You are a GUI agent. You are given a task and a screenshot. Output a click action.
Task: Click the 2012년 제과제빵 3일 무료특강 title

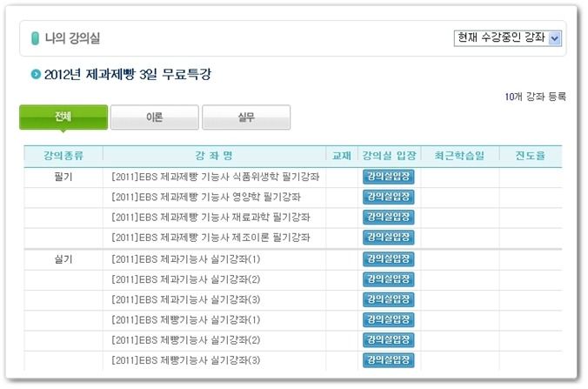(x=128, y=74)
